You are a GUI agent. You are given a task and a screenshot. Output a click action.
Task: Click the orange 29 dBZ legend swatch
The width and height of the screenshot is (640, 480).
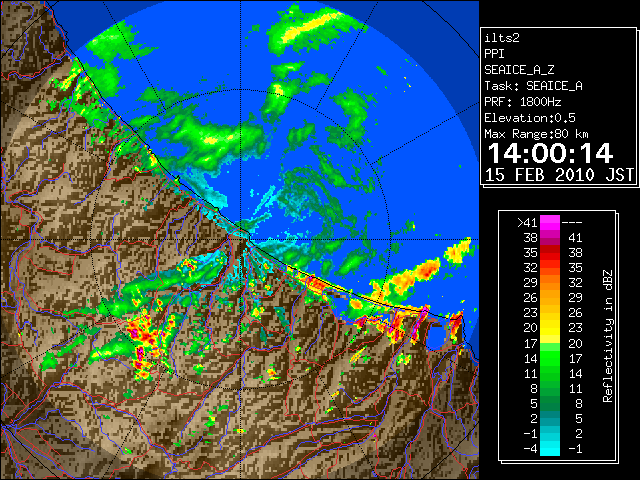(x=550, y=283)
